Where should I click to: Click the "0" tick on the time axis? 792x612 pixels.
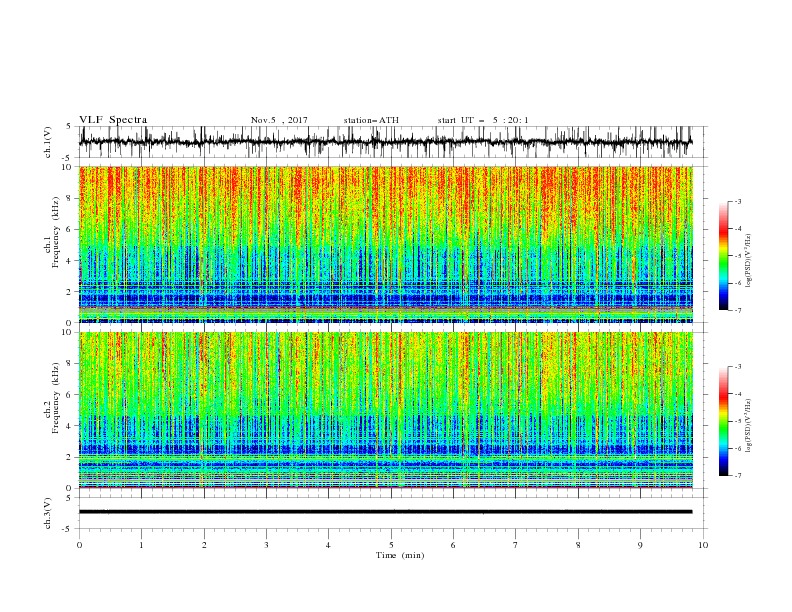[79, 545]
